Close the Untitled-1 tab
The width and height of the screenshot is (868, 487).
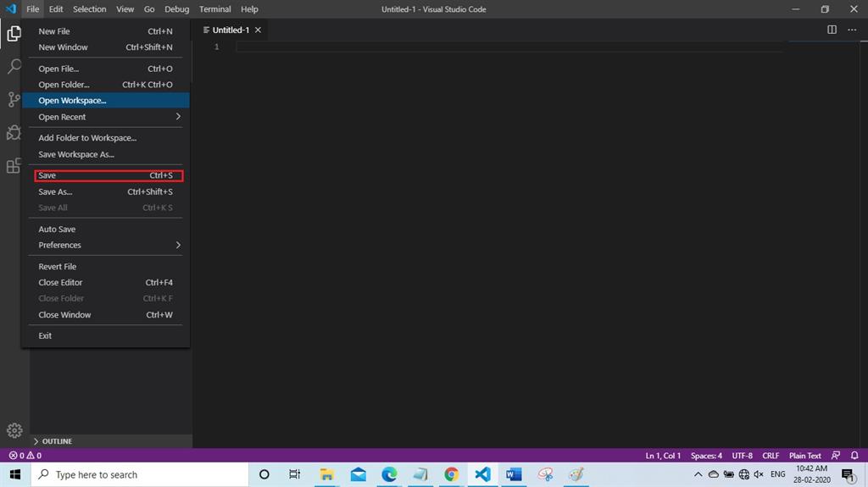[x=258, y=30]
